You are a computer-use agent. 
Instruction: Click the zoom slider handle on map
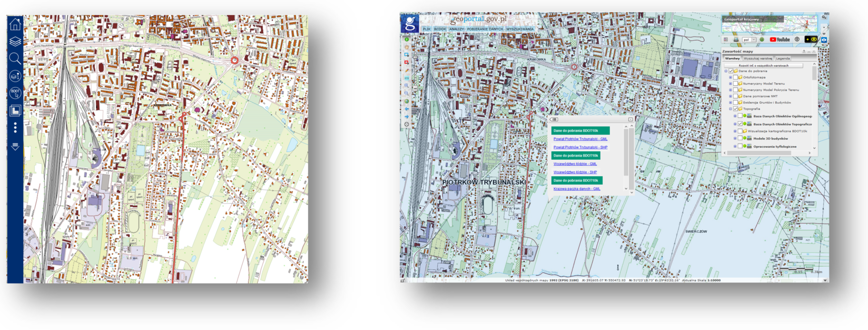pyautogui.click(x=415, y=58)
